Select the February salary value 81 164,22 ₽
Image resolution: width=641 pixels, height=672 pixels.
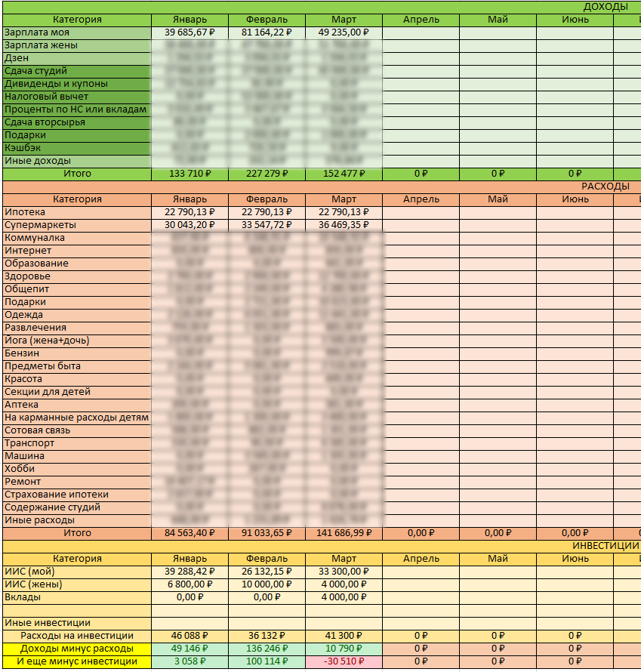[267, 32]
